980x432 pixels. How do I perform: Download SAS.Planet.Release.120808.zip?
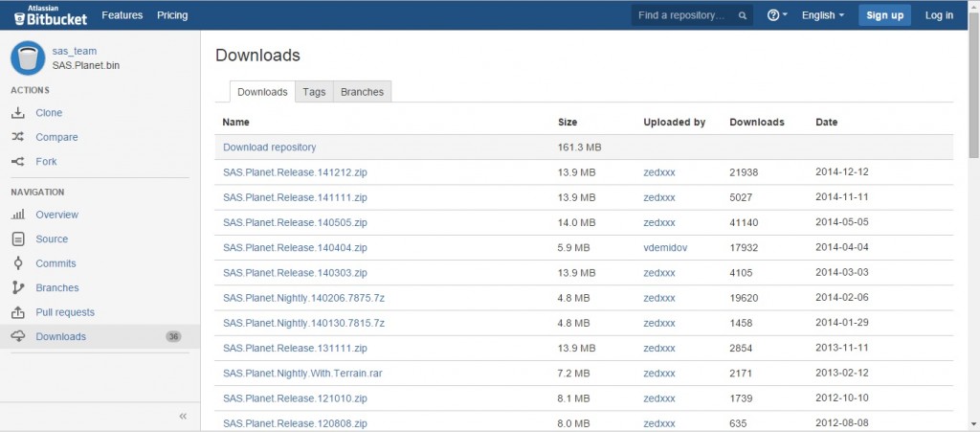tap(295, 423)
